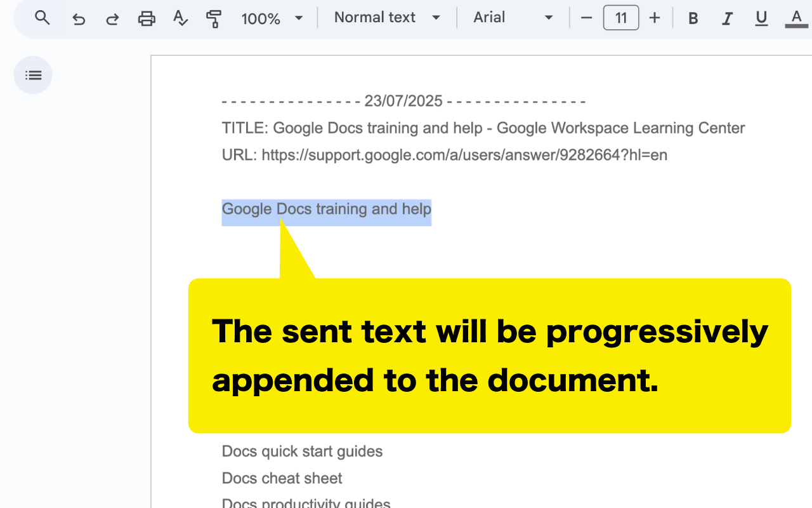Open the 100% zoom dropdown
This screenshot has width=812, height=508.
(272, 18)
